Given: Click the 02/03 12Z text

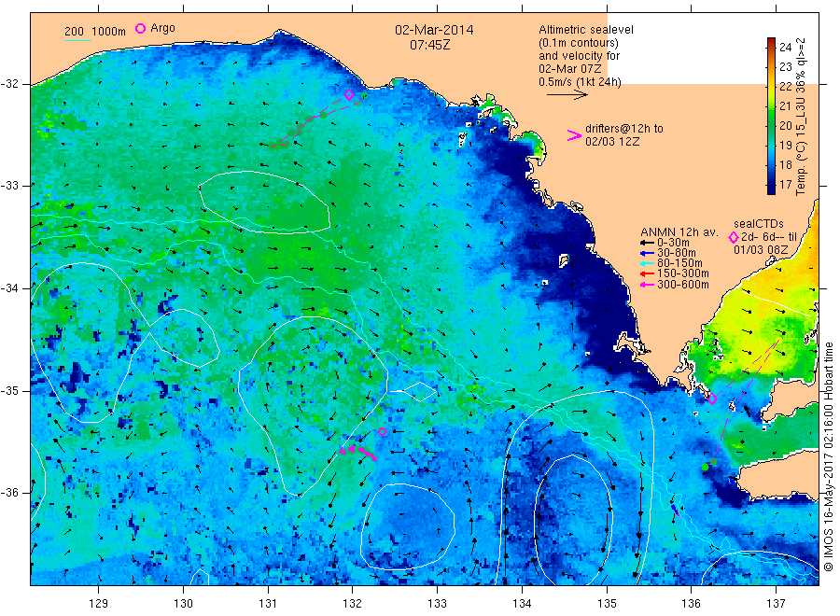Looking at the screenshot, I should point(612,142).
